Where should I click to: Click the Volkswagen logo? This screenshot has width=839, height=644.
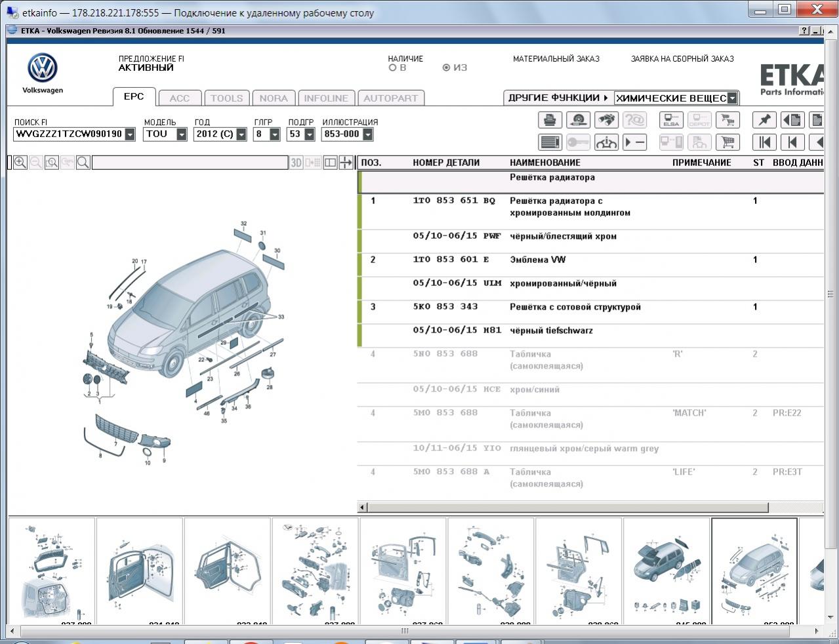coord(43,68)
